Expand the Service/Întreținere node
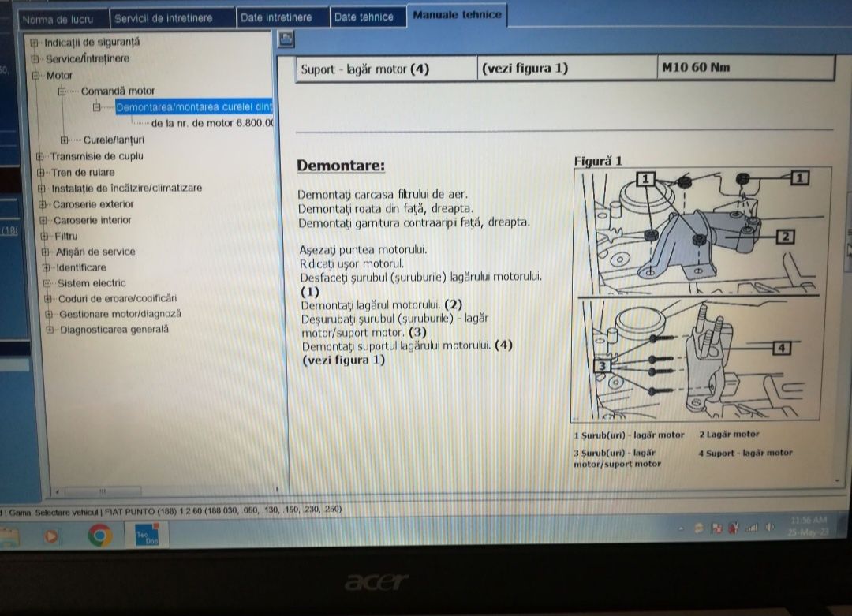Viewport: 852px width, 616px height. (35, 58)
